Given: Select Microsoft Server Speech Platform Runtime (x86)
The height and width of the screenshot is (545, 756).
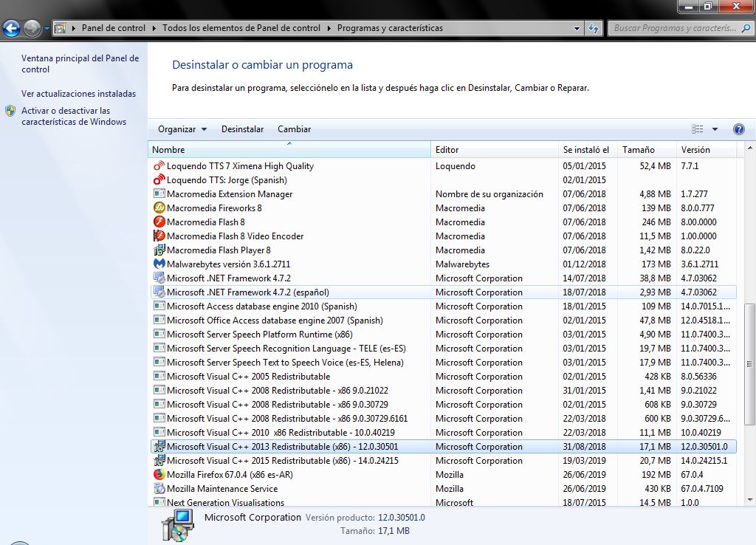Looking at the screenshot, I should (444, 335).
